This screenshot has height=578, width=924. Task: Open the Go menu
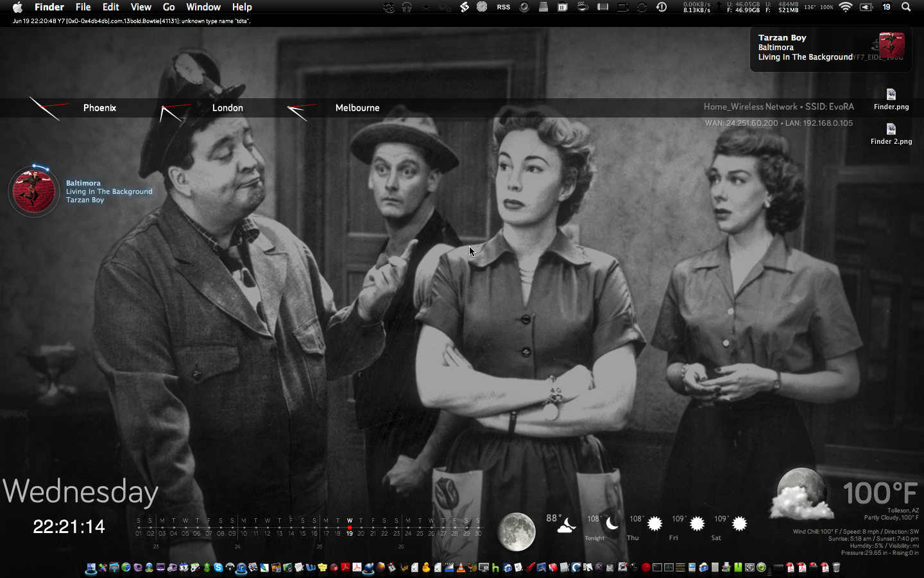(x=169, y=7)
